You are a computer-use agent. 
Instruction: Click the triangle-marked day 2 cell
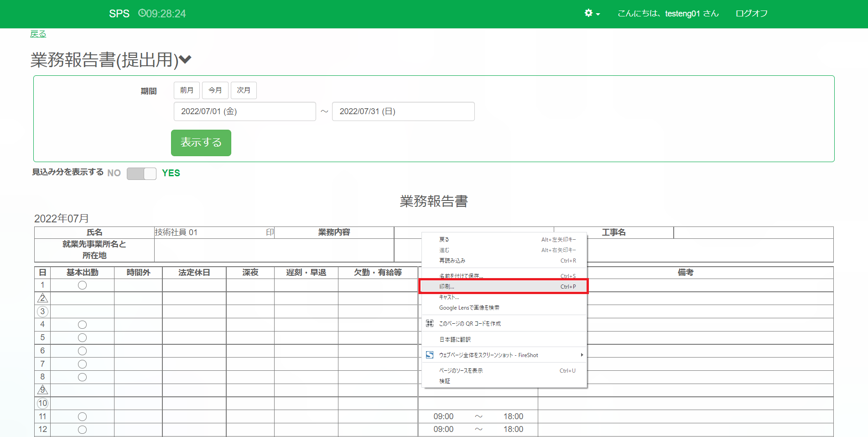pos(42,298)
